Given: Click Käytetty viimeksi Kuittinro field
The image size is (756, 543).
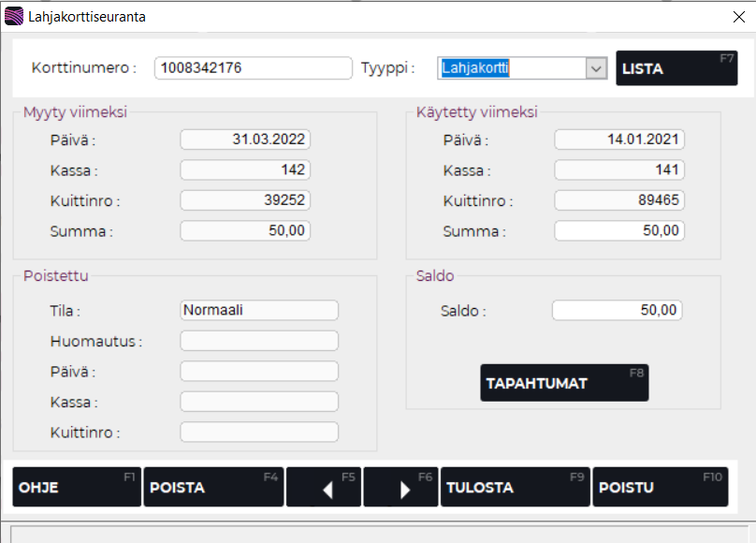Looking at the screenshot, I should click(619, 200).
